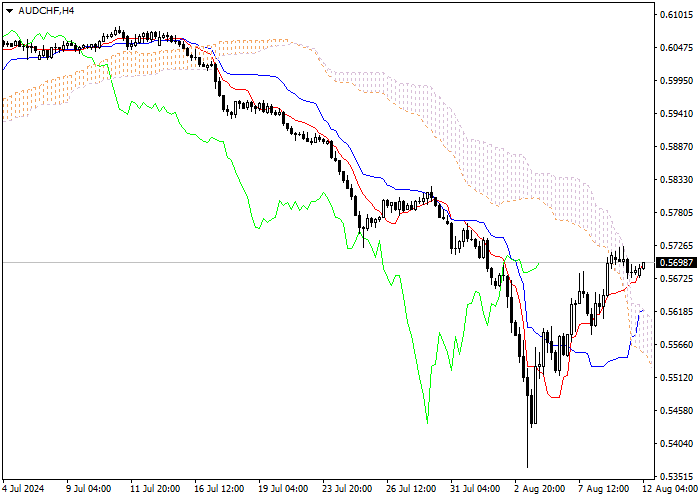The width and height of the screenshot is (700, 500).
Task: Click the 16 Jul 12:00 time label
Action: click(x=219, y=489)
